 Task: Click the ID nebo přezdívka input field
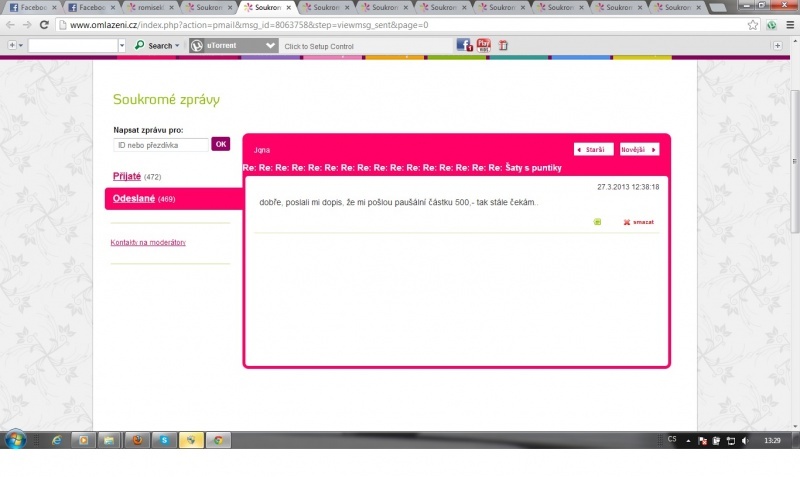tap(160, 145)
